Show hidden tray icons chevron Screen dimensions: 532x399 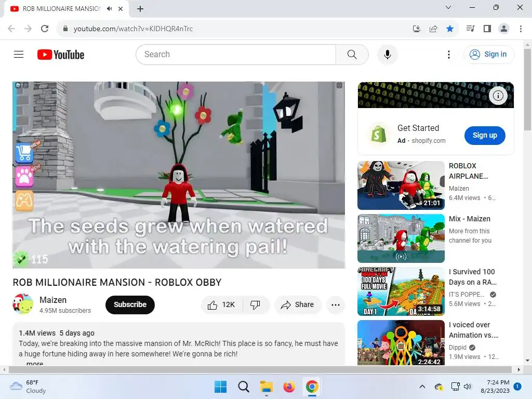(422, 387)
